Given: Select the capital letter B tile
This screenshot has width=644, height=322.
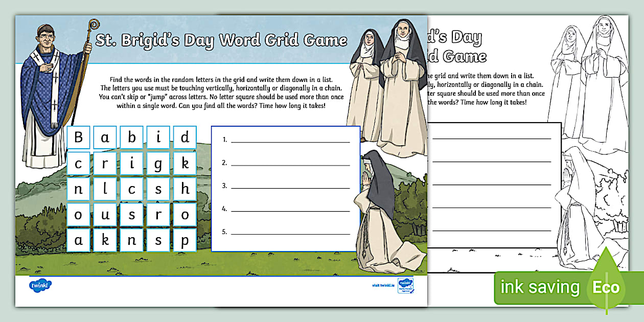Looking at the screenshot, I should (x=78, y=138).
